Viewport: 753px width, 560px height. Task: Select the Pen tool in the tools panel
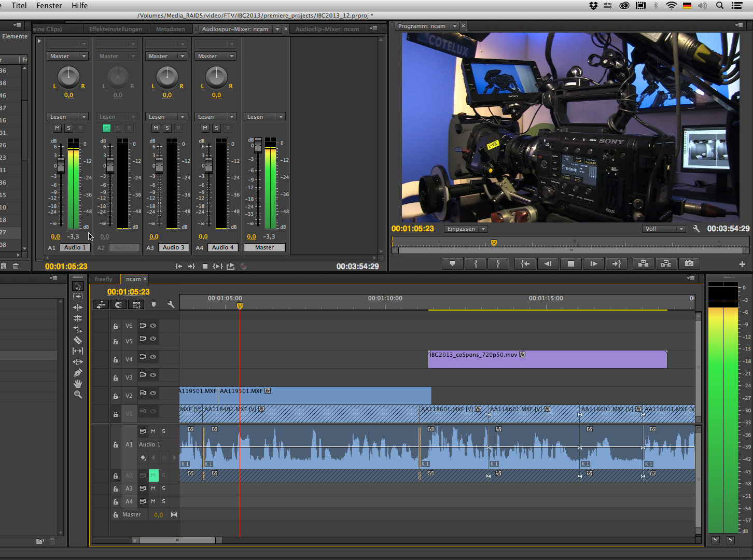78,373
